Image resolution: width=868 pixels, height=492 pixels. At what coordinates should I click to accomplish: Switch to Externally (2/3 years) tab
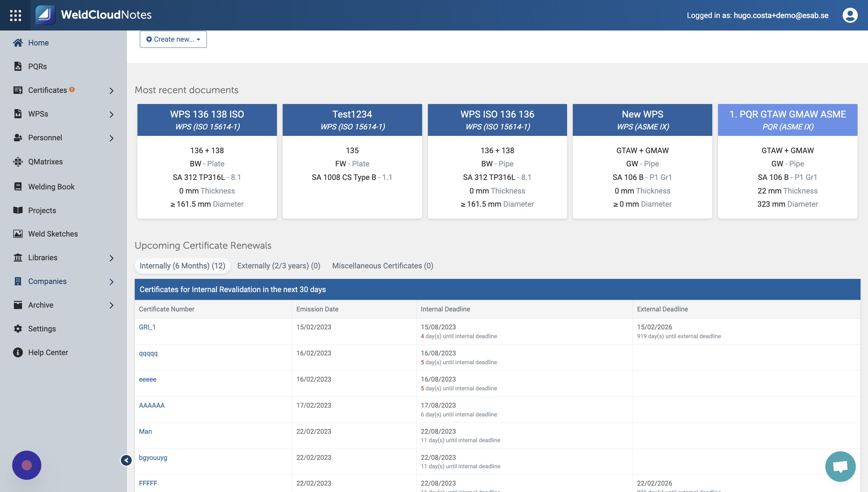(x=279, y=266)
